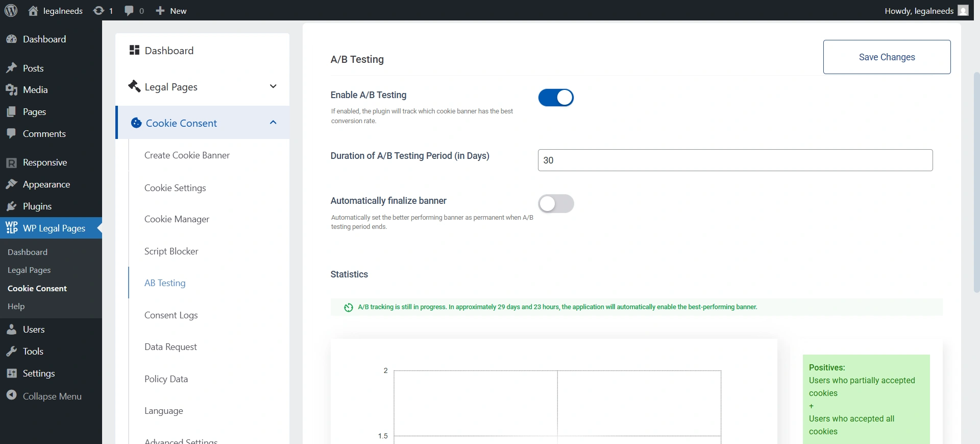980x444 pixels.
Task: Click the page vertical scrollbar
Action: tap(976, 181)
